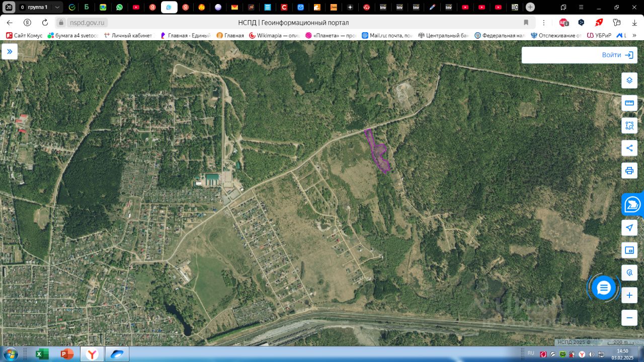Screen dimensions: 644x362
Task: Open the browser tab overview icon beside plus
Action: (563, 8)
